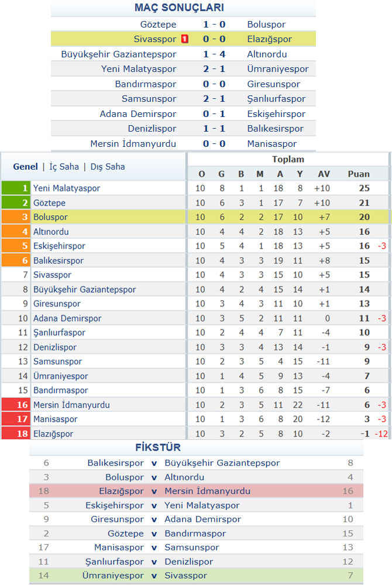Click the red card icon next to Sivasspor
392x585 pixels.
click(x=185, y=39)
